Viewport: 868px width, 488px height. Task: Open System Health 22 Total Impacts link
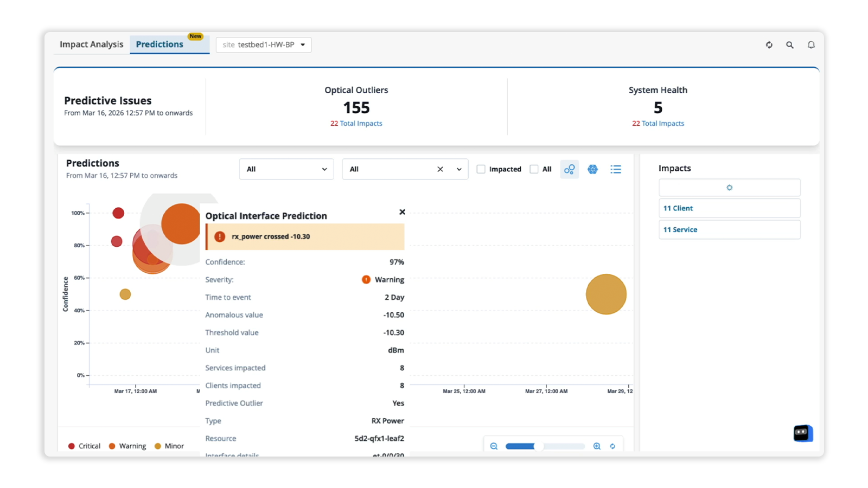pyautogui.click(x=658, y=124)
